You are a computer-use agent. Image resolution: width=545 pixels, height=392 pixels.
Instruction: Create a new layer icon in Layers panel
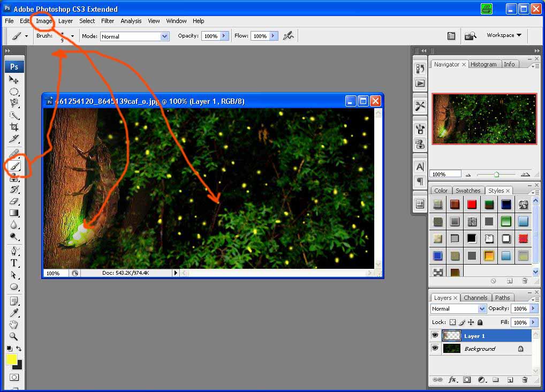[510, 380]
